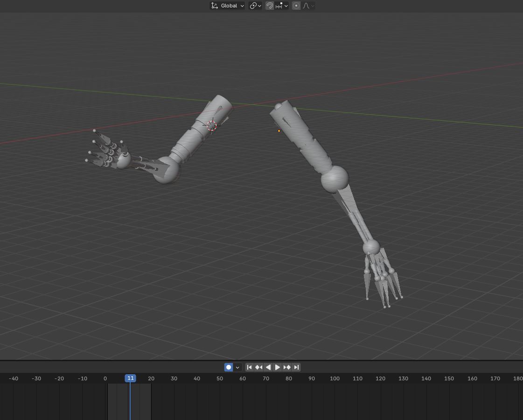Jump to the start frame
Image resolution: width=523 pixels, height=420 pixels.
pos(250,367)
